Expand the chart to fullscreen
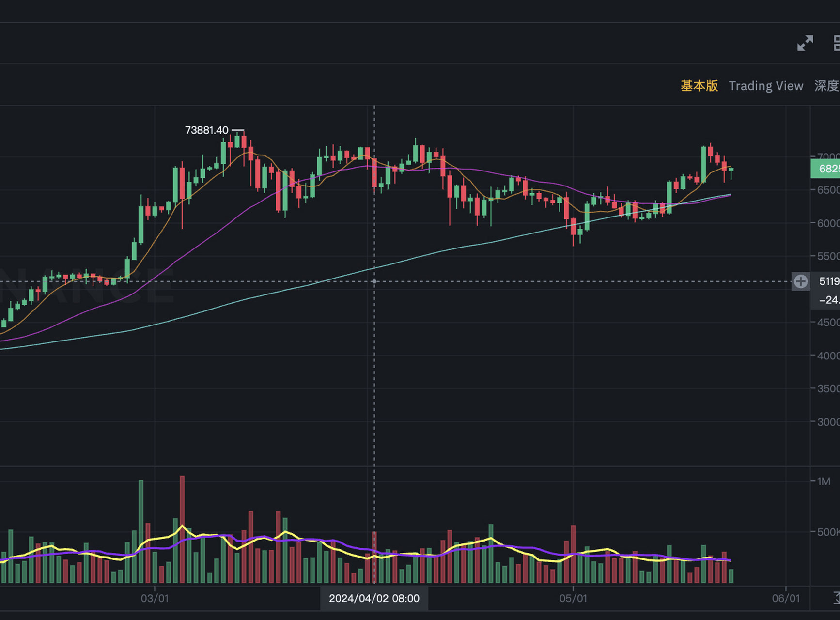This screenshot has height=620, width=840. 805,43
